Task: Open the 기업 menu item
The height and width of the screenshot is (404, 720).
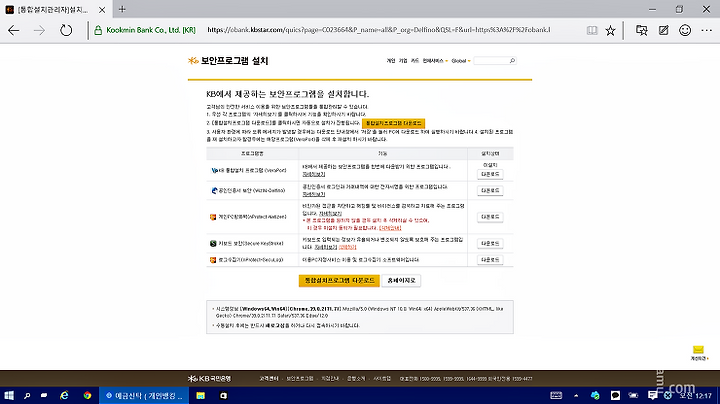Action: pos(403,61)
